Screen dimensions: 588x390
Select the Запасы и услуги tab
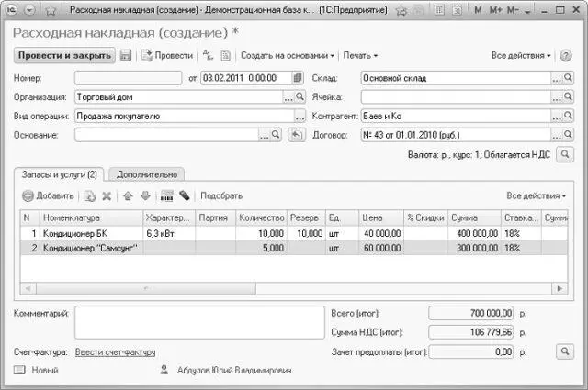click(x=59, y=174)
